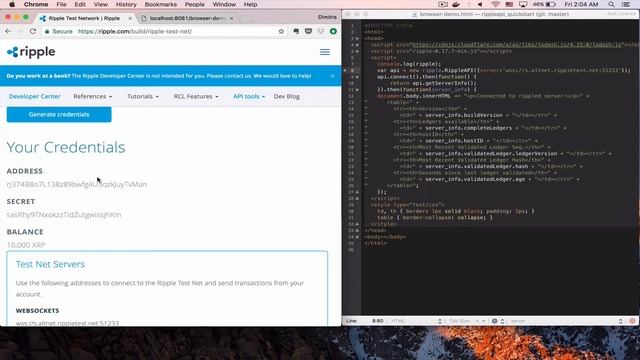Viewport: 640px width, 360px height.
Task: Toggle fold arrow at line 34 in editor
Action: [x=357, y=237]
